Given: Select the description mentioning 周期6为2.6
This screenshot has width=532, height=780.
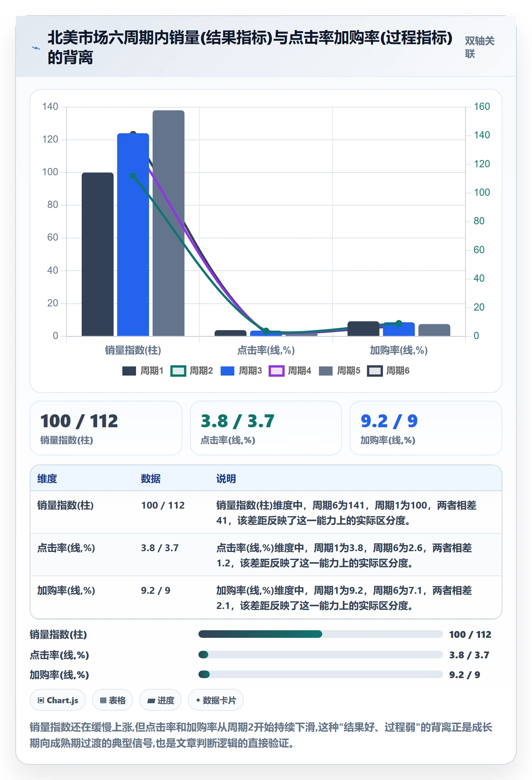Looking at the screenshot, I should [344, 555].
